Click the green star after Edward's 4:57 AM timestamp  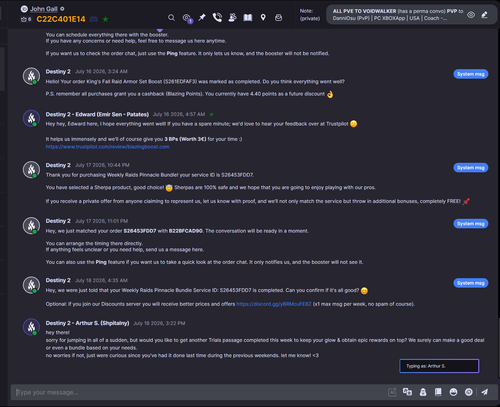tap(211, 114)
